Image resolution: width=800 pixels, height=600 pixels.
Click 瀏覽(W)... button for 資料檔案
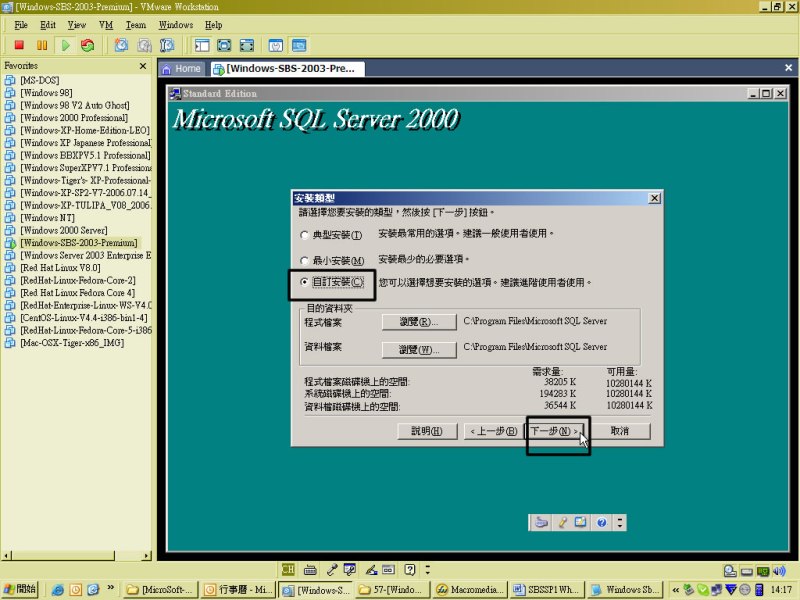click(419, 350)
